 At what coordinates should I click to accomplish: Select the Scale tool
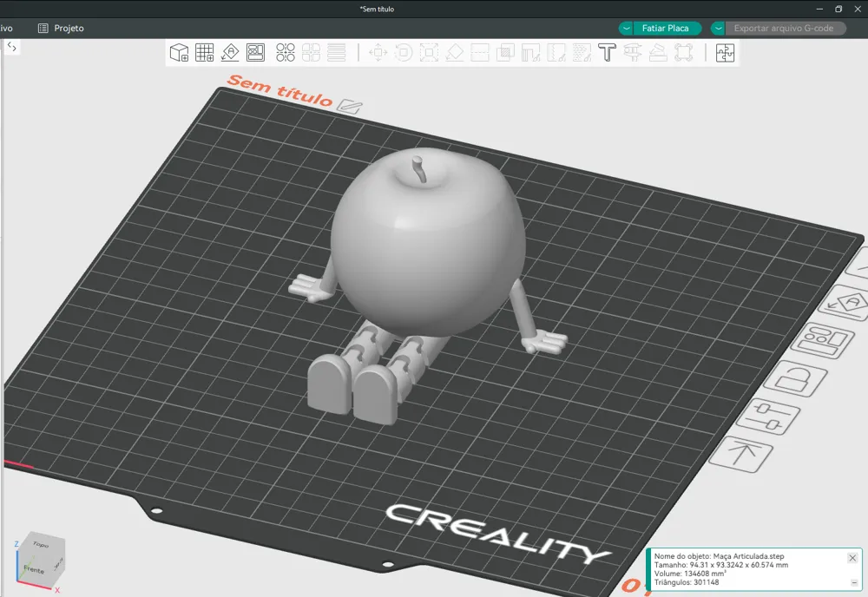tap(429, 53)
